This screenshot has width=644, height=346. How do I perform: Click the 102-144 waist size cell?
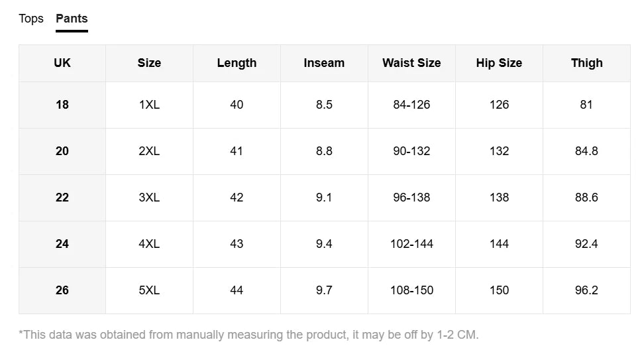pos(411,244)
